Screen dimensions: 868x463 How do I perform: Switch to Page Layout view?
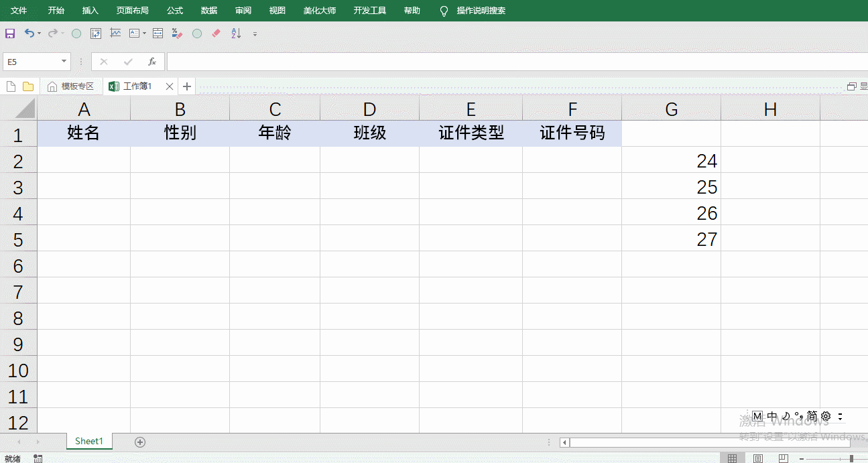758,458
